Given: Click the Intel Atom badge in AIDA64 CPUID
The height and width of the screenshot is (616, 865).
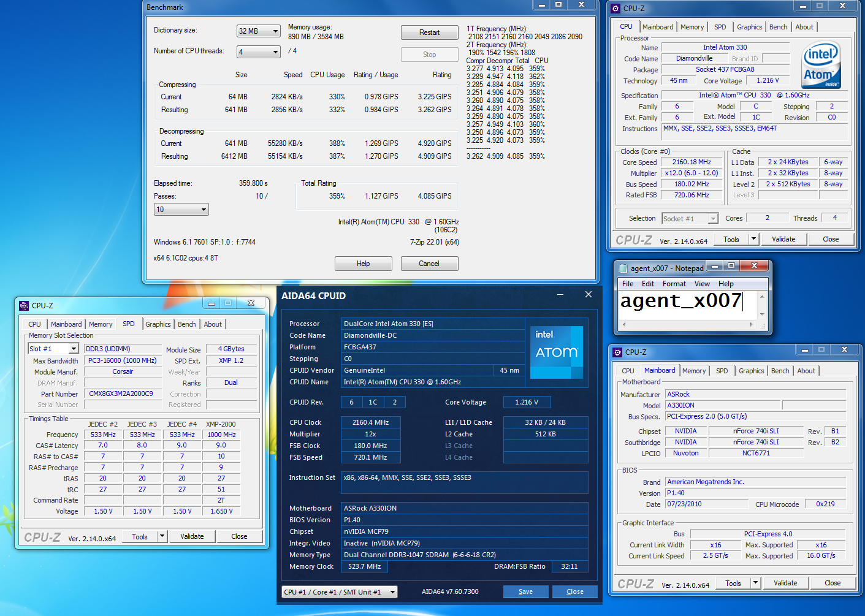Looking at the screenshot, I should 557,352.
